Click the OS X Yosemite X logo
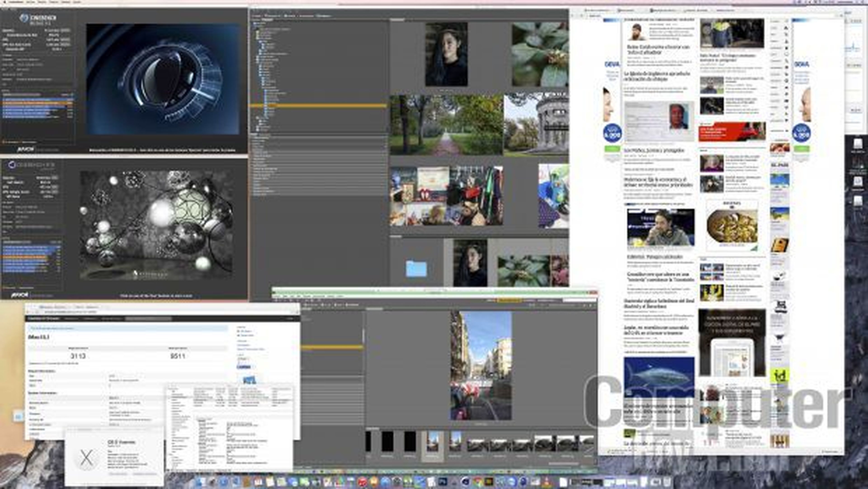Screen dimensions: 868x489 [86, 458]
